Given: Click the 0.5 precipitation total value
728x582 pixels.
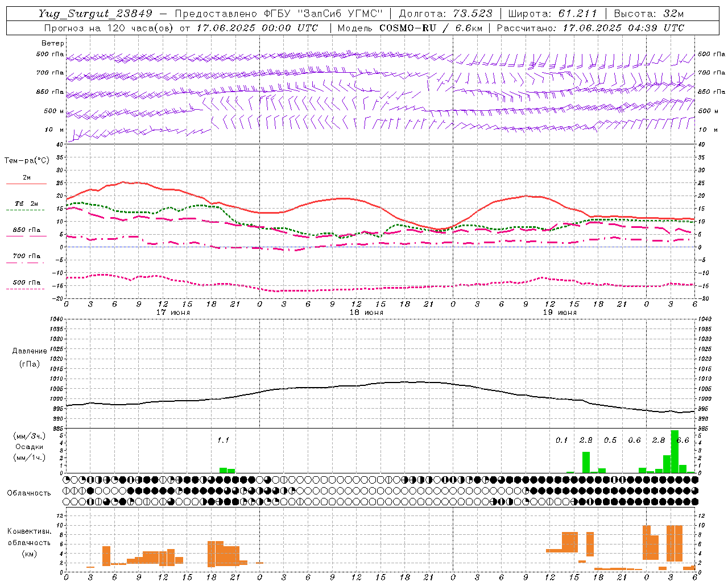Looking at the screenshot, I should click(x=610, y=440).
